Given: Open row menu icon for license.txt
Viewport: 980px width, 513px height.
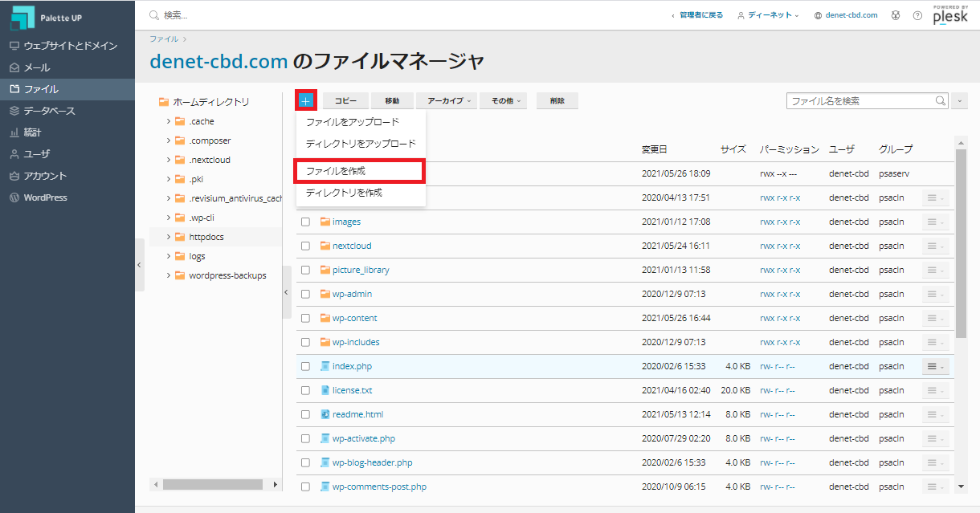Looking at the screenshot, I should click(x=936, y=390).
